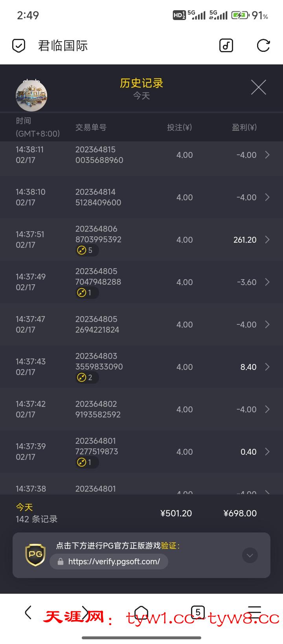Tap the free-spin badge showing 5
The width and height of the screenshot is (283, 644).
(x=86, y=251)
